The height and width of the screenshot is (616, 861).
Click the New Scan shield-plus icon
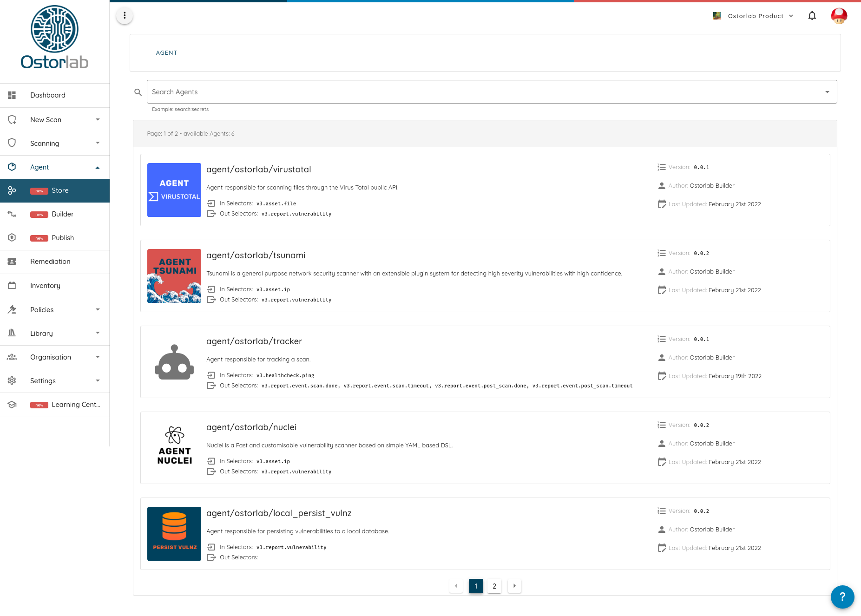click(12, 119)
